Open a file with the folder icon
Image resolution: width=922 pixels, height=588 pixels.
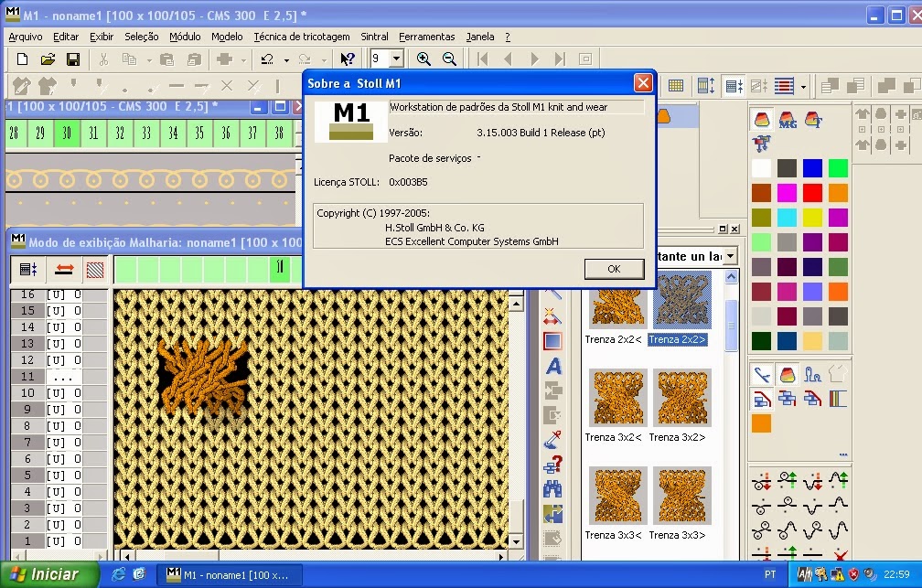coord(48,59)
